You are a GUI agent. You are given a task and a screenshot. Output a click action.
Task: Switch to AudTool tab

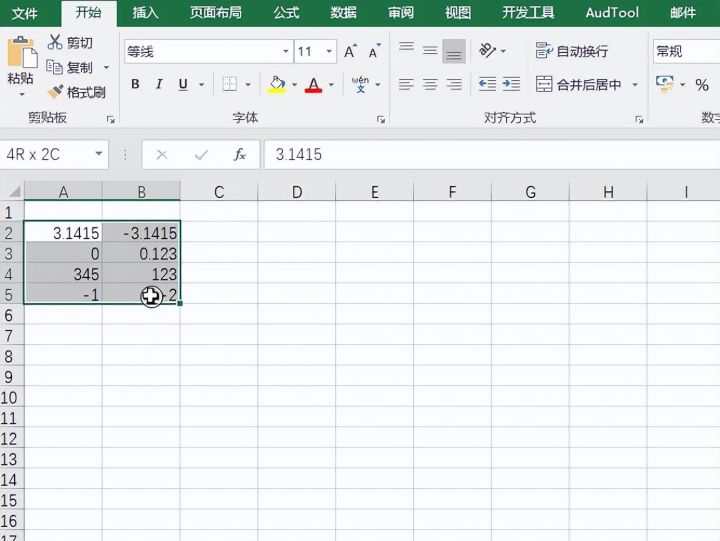coord(612,12)
